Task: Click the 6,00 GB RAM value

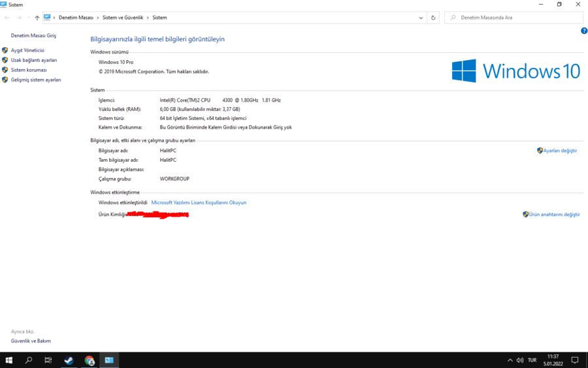Action: 200,110
